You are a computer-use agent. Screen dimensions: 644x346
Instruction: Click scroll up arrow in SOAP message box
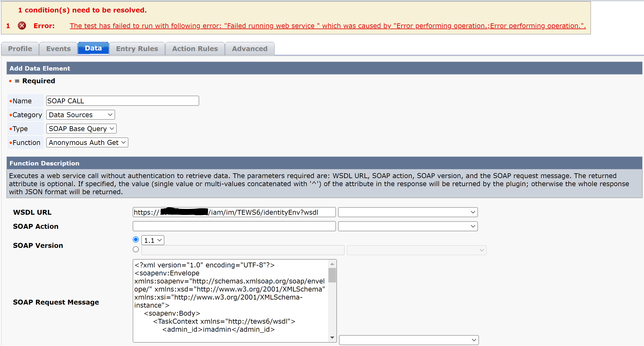click(332, 264)
